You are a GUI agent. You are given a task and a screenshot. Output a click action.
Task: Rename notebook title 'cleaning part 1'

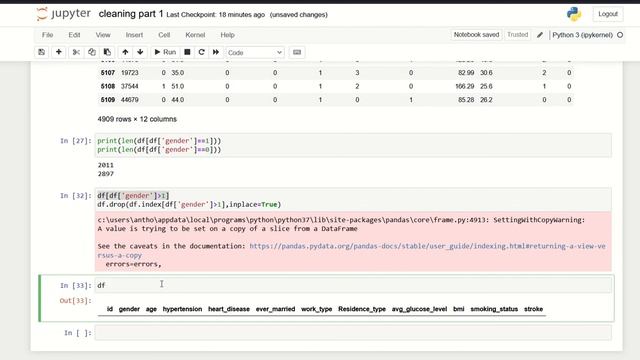tap(131, 14)
